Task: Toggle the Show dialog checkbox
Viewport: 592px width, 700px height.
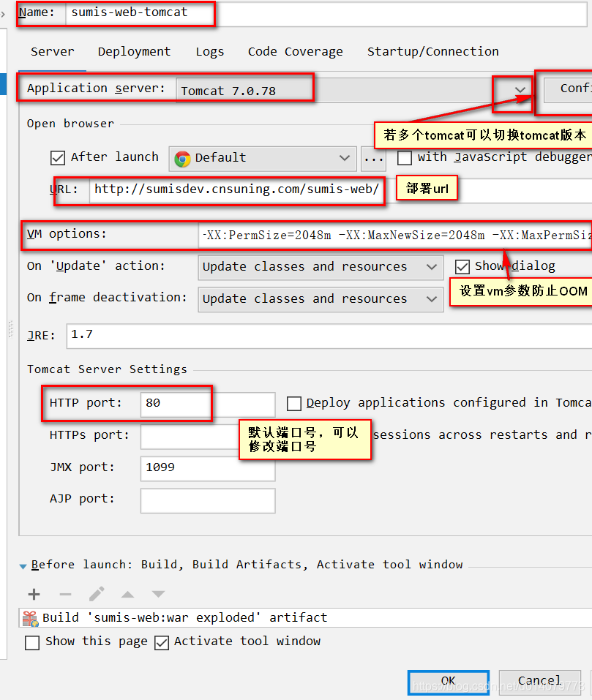Action: click(462, 267)
